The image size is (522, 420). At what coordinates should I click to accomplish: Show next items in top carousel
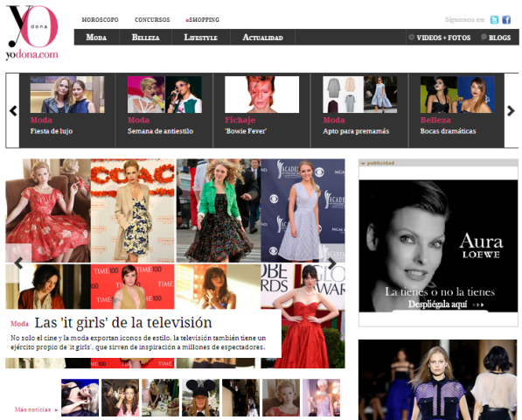[511, 110]
